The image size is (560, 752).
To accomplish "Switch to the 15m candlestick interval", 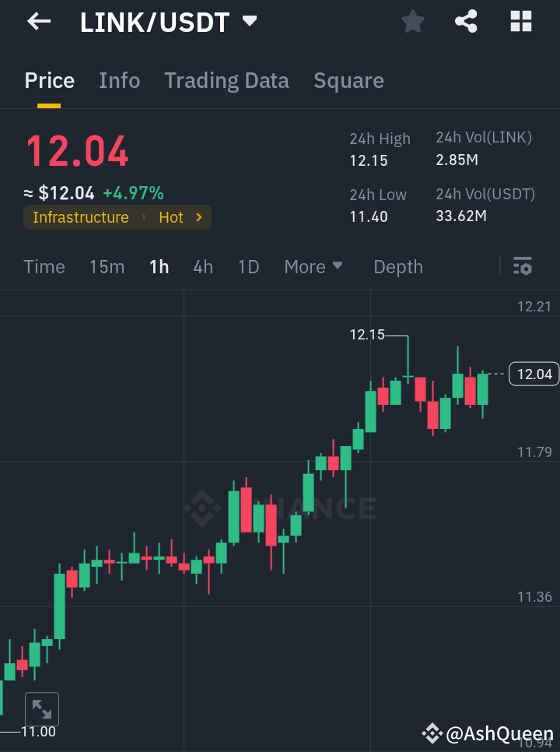I will click(107, 266).
